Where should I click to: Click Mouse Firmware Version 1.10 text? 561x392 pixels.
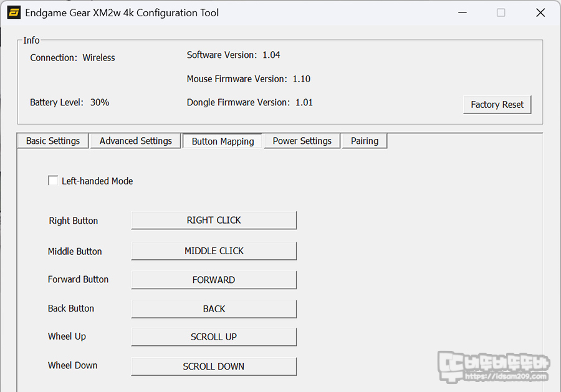click(248, 79)
